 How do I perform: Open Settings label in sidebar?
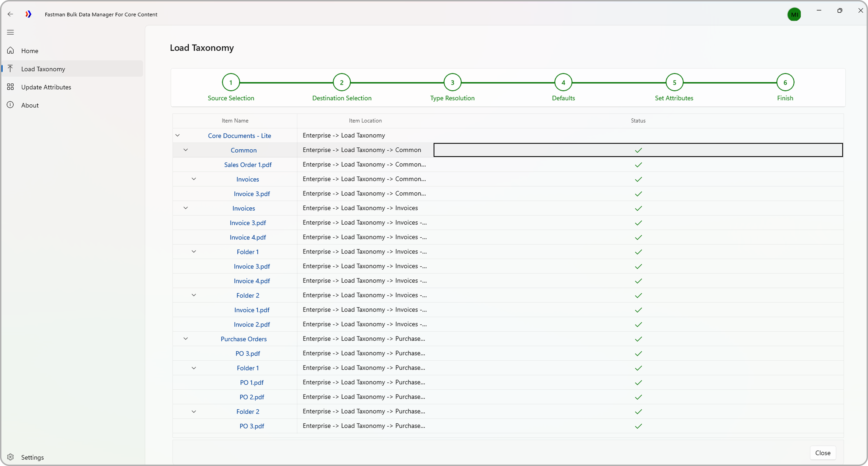click(x=32, y=457)
